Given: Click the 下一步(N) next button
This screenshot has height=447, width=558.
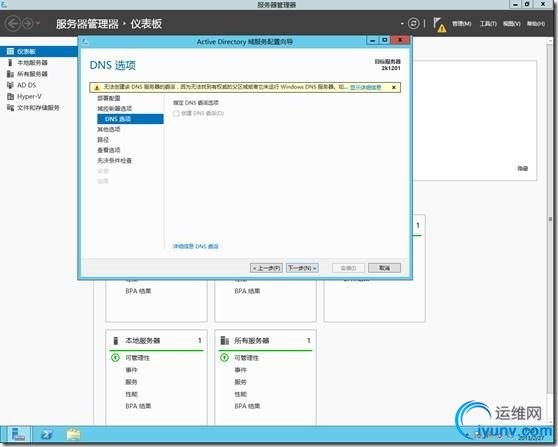Looking at the screenshot, I should click(x=302, y=268).
